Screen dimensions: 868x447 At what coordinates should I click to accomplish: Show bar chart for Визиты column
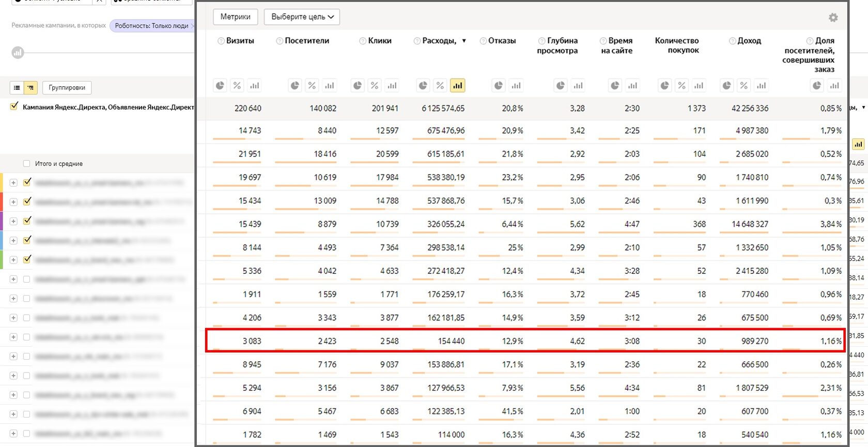[254, 86]
